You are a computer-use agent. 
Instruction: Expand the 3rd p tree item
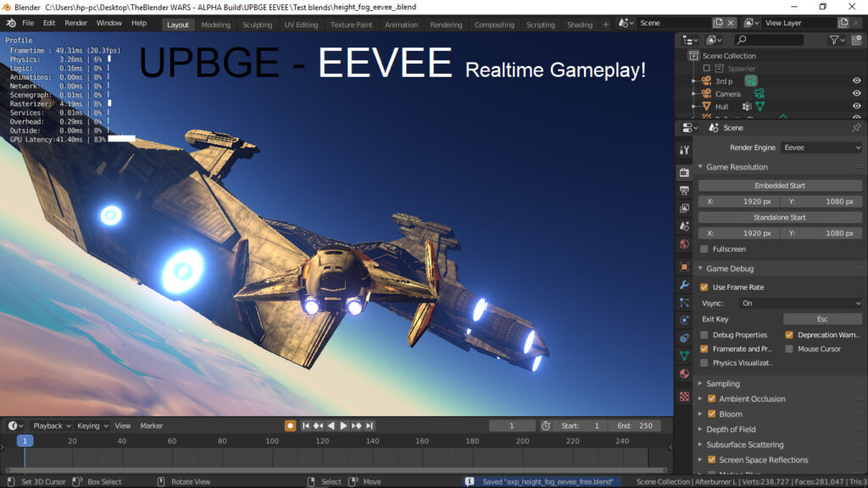[693, 81]
